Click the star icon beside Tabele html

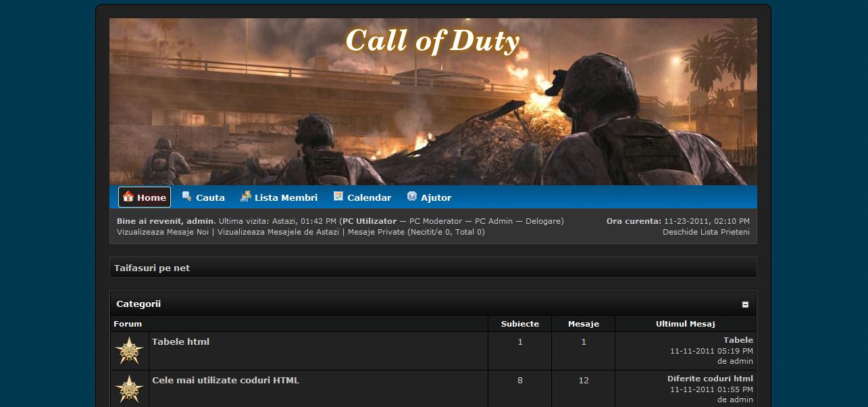[x=129, y=351]
